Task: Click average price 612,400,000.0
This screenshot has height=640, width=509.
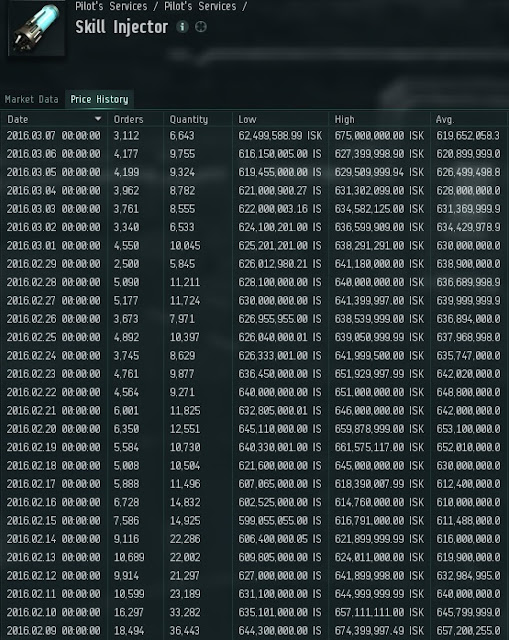Action: click(468, 484)
